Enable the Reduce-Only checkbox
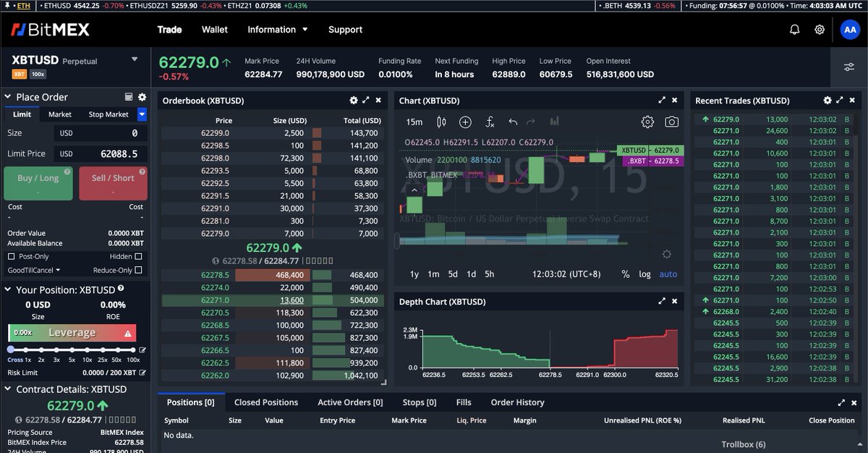This screenshot has height=453, width=868. click(138, 270)
